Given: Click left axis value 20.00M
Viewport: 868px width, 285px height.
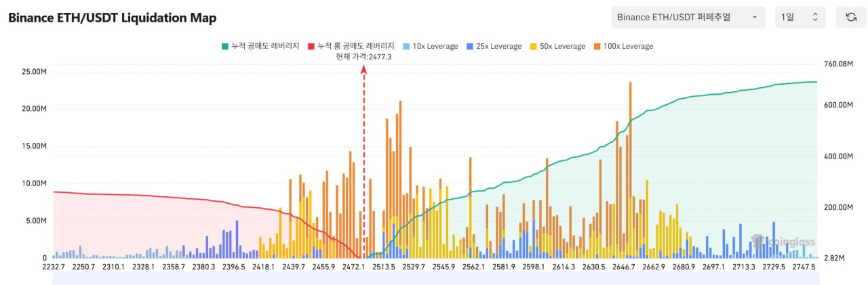Looking at the screenshot, I should click(35, 108).
